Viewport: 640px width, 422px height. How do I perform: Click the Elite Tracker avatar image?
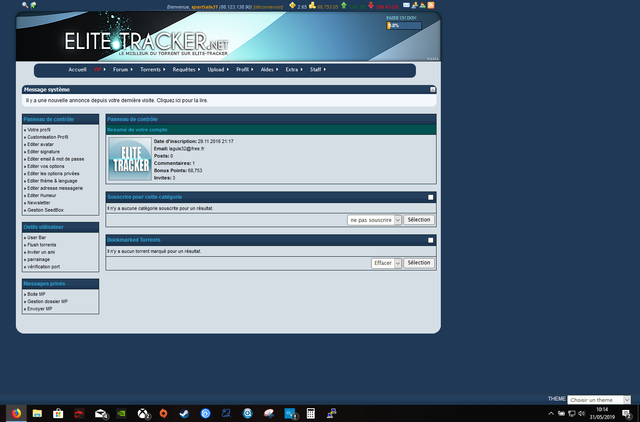[x=131, y=159]
